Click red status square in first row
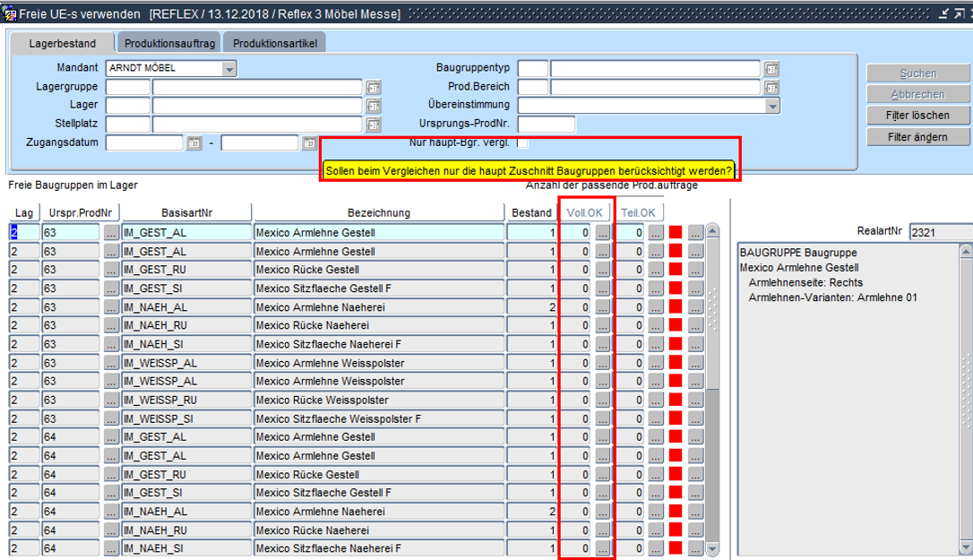The image size is (973, 560). click(676, 232)
